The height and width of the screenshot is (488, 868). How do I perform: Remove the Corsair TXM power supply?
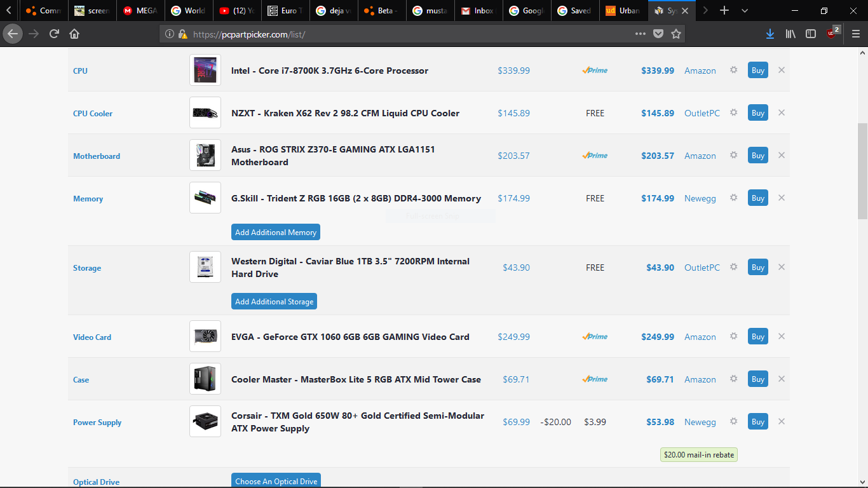click(x=782, y=421)
